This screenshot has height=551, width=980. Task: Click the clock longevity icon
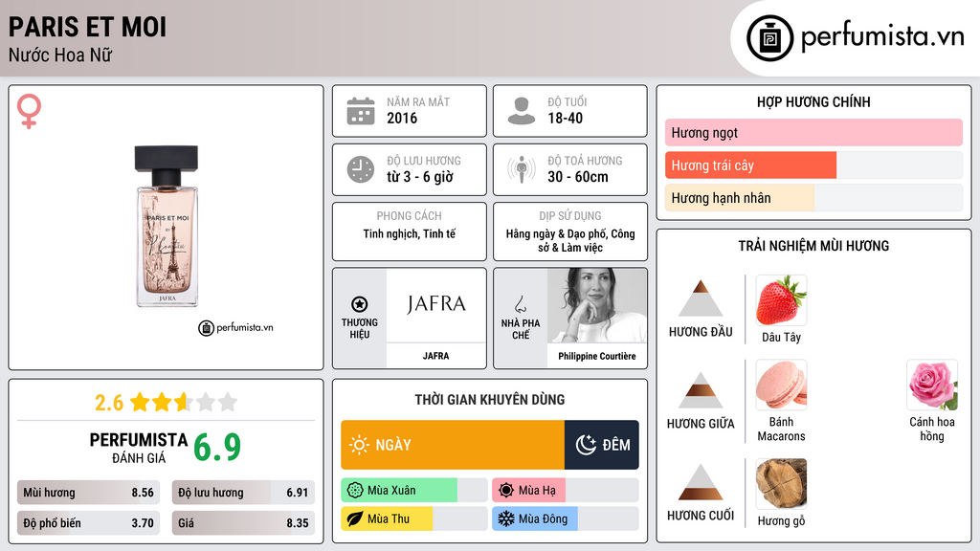(x=361, y=169)
